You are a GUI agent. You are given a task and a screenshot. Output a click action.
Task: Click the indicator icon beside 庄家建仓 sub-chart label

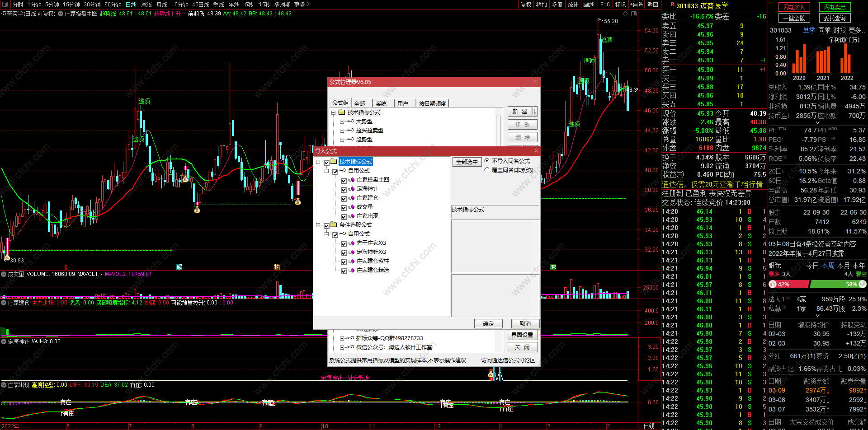click(4, 303)
